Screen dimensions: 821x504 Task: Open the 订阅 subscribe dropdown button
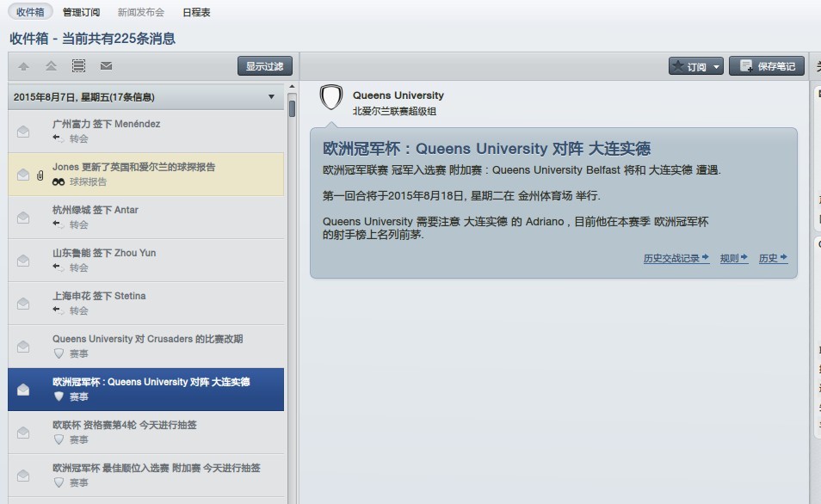(x=696, y=66)
